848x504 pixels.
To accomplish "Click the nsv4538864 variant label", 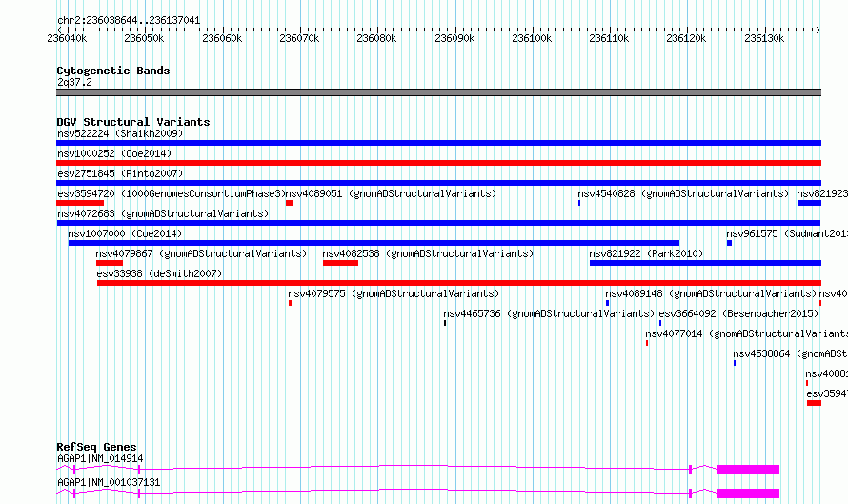I will click(790, 353).
